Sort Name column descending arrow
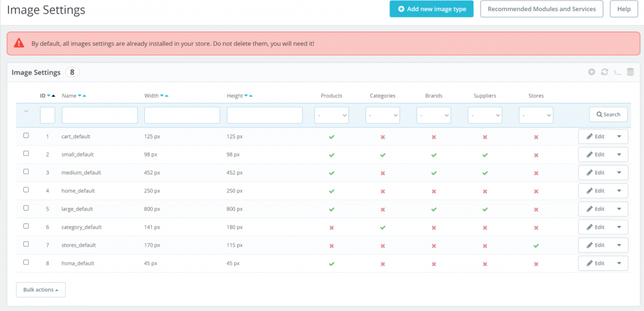 click(80, 96)
